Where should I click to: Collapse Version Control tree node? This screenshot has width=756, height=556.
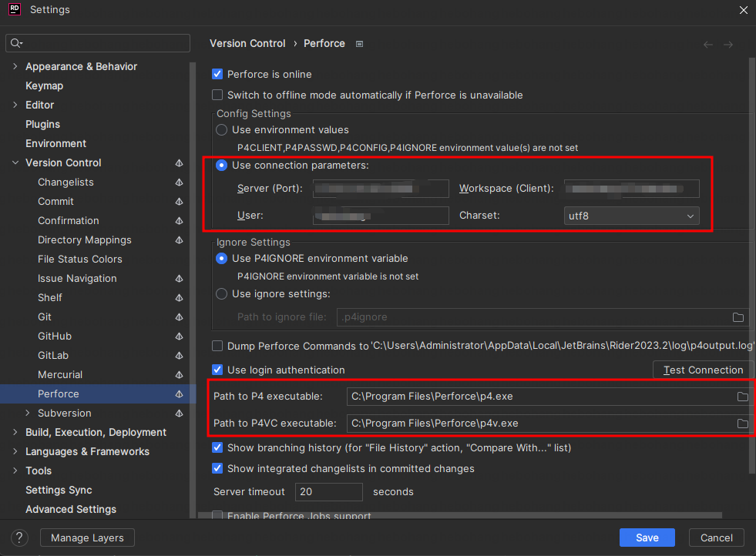(15, 162)
